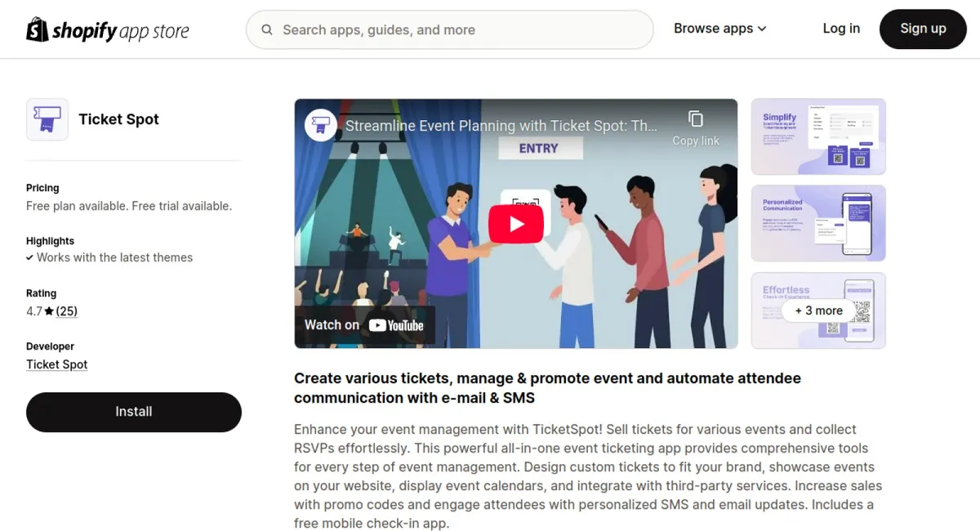Click the Ticket Spot app title
Screen dimensions: 980x531
point(118,119)
